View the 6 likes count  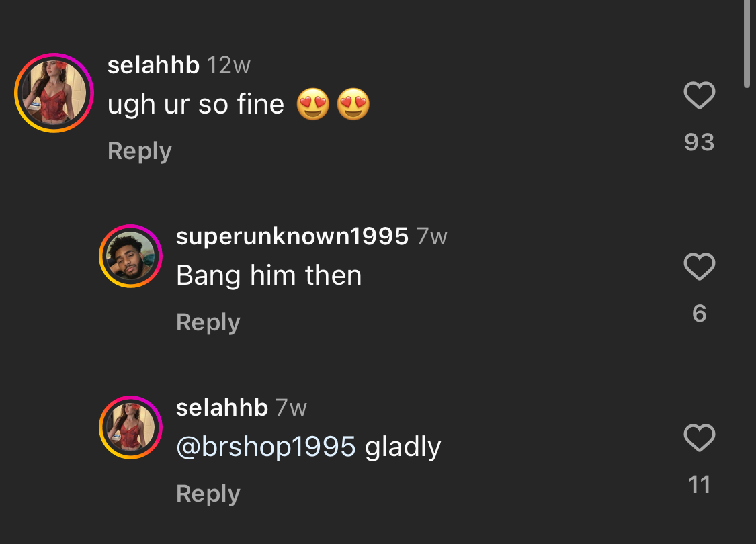coord(699,314)
